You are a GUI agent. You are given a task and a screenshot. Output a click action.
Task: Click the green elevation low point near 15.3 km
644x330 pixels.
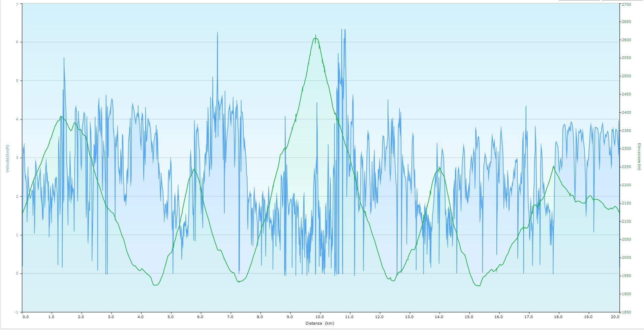point(478,285)
